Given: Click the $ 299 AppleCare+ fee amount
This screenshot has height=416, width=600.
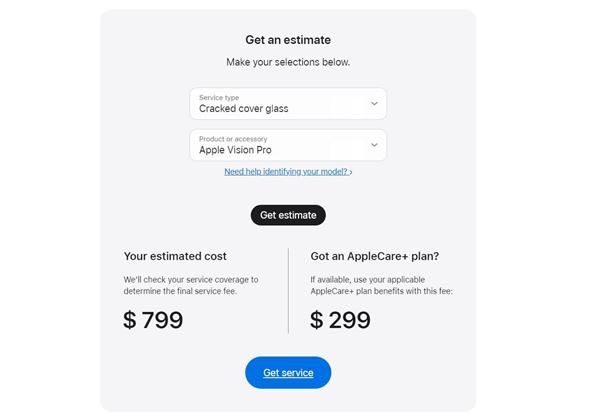Looking at the screenshot, I should point(340,320).
